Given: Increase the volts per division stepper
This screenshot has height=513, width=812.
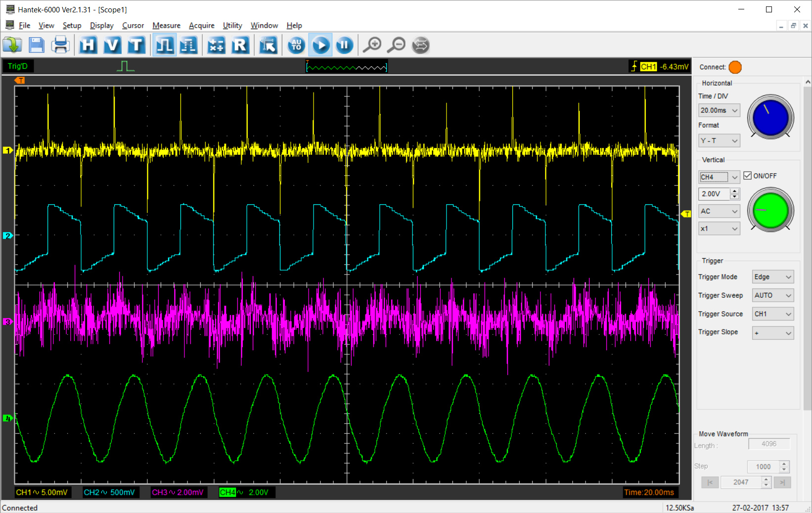Looking at the screenshot, I should tap(735, 191).
